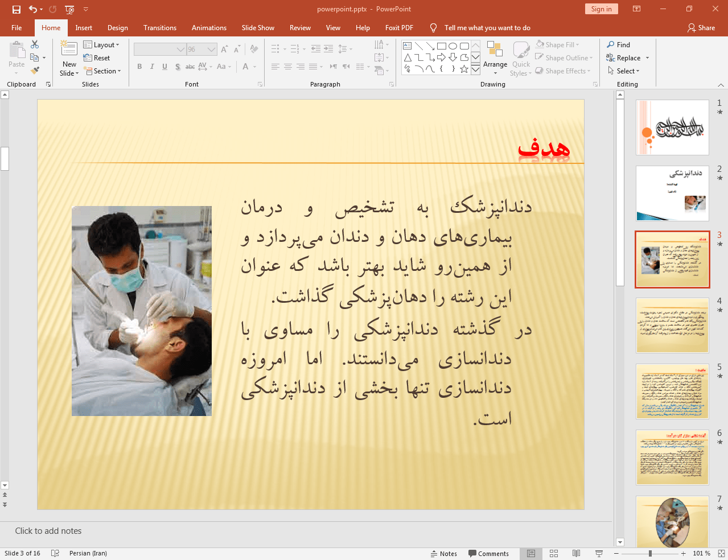Set right-to-left text direction
Screen dimensions: 728x560
click(346, 67)
